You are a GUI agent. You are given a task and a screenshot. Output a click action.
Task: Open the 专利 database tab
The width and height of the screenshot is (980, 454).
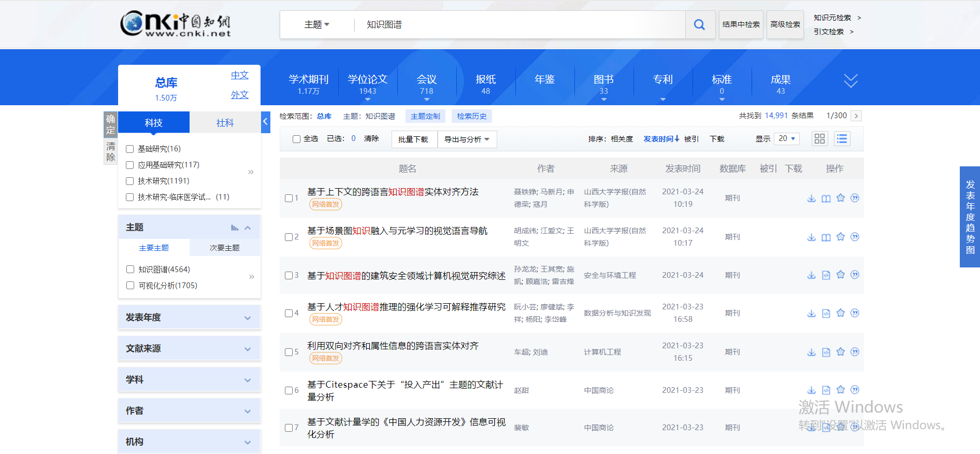(663, 79)
